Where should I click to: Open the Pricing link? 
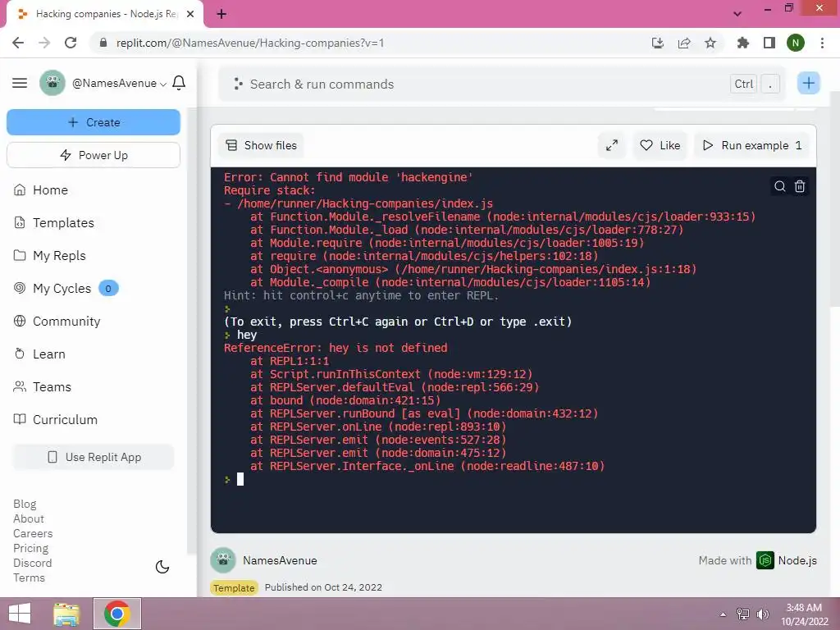[30, 548]
